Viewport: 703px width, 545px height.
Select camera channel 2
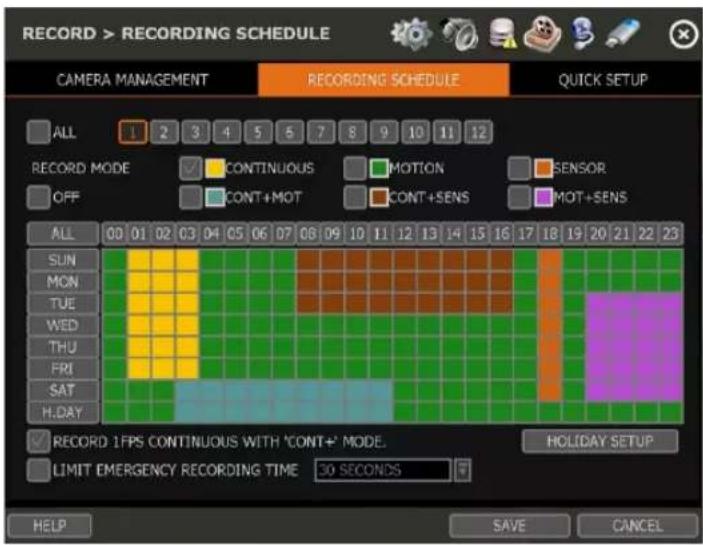(x=164, y=132)
